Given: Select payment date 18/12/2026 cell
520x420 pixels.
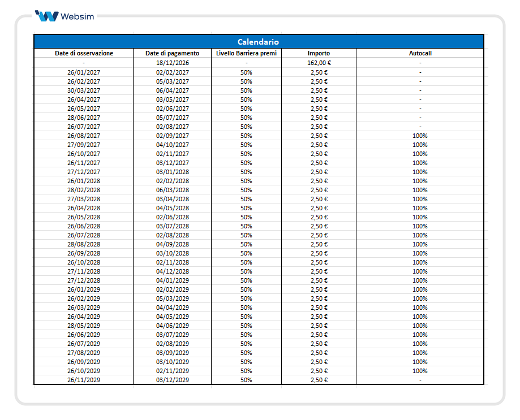Looking at the screenshot, I should [173, 63].
